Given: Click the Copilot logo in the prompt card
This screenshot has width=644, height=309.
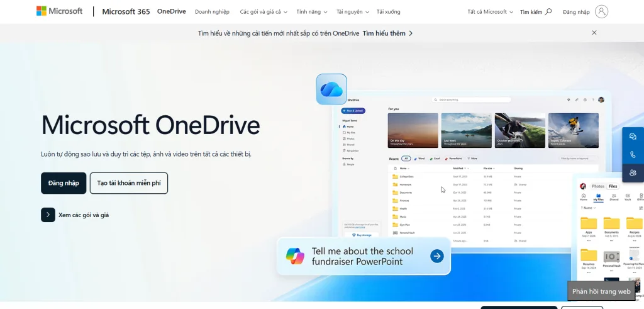Looking at the screenshot, I should (296, 256).
